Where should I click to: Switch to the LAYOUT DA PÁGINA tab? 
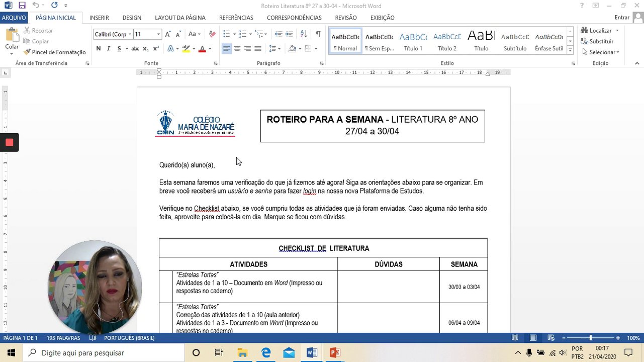pos(180,18)
